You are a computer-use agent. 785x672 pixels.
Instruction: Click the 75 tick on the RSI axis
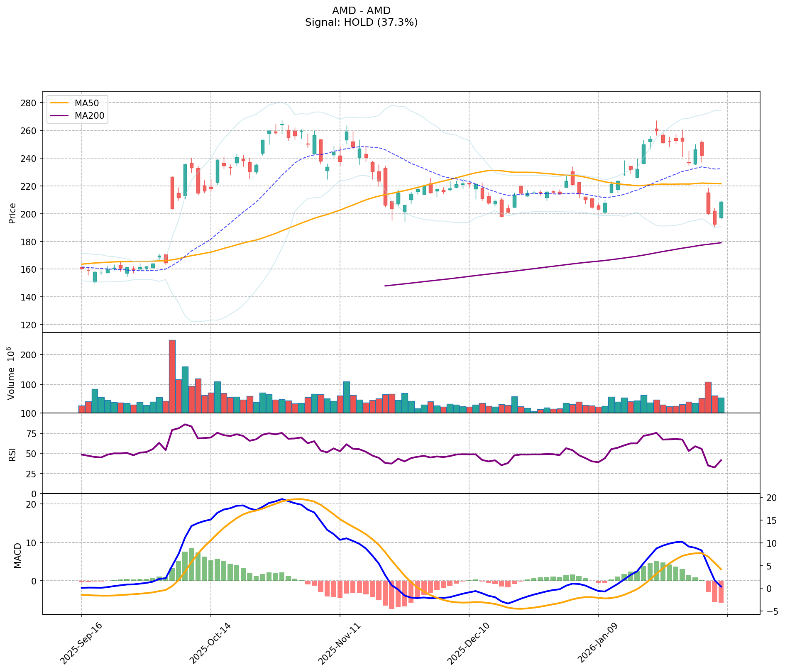tap(32, 434)
